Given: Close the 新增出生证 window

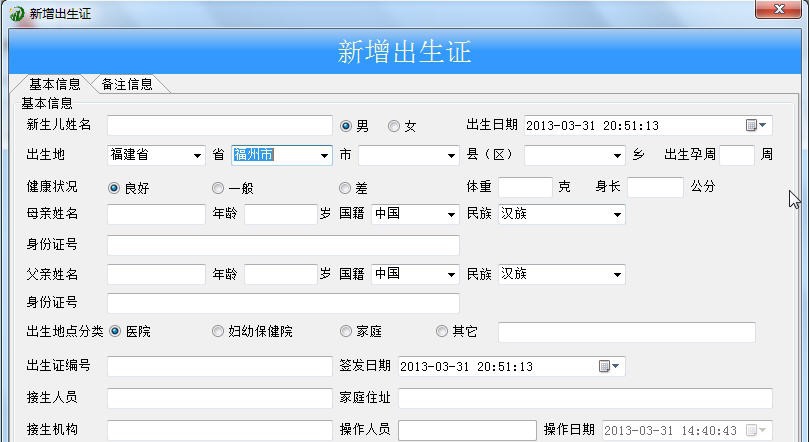Looking at the screenshot, I should [778, 9].
